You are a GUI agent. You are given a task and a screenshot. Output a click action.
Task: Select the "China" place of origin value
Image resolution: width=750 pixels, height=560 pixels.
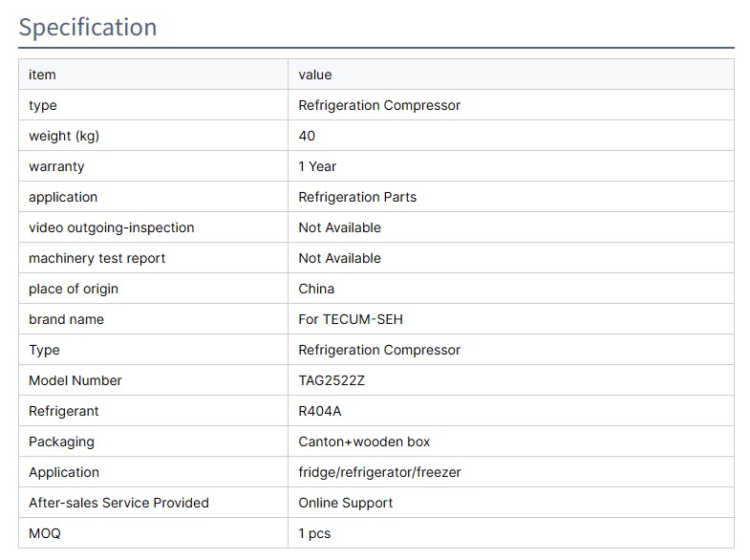[x=316, y=289]
